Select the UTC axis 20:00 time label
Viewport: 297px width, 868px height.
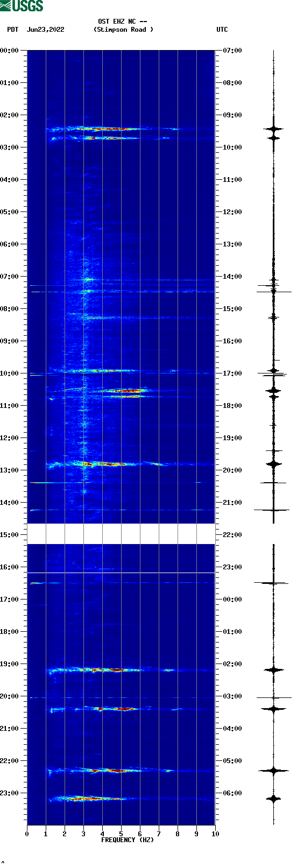coord(232,470)
